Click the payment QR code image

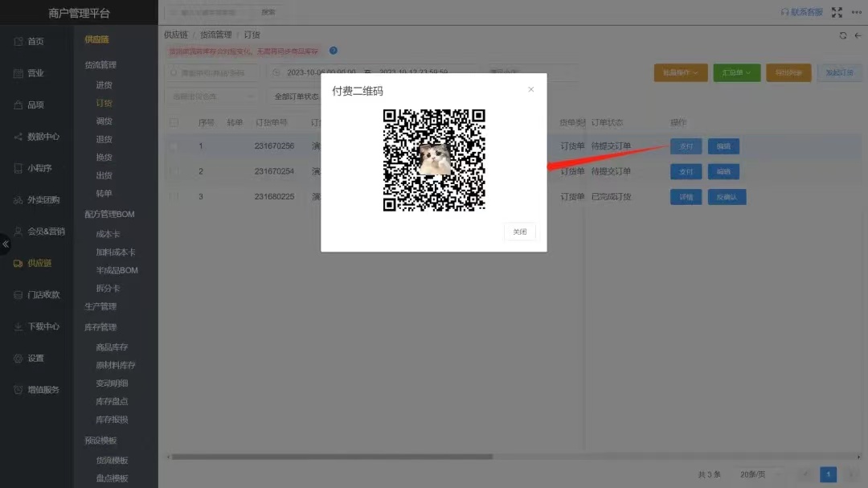click(x=434, y=160)
